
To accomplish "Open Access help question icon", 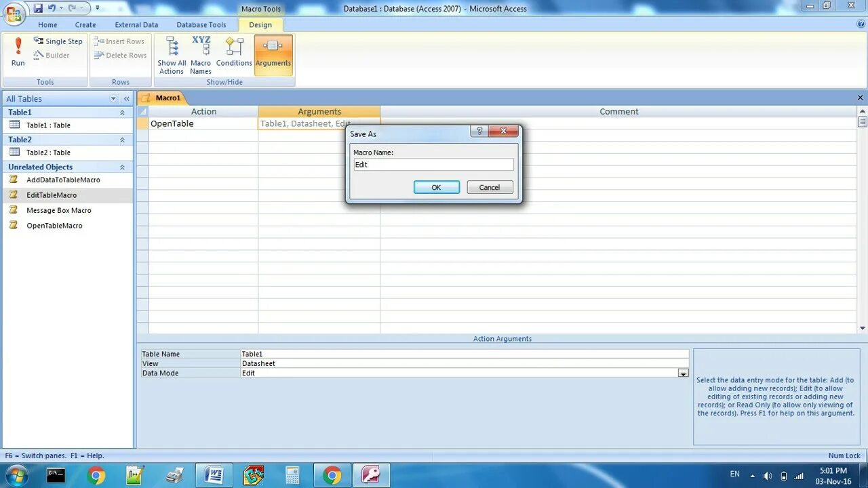I will (861, 24).
